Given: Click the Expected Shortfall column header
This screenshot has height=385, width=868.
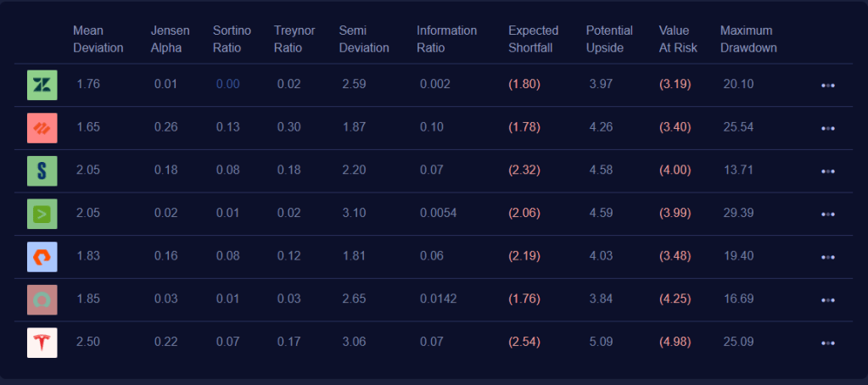Looking at the screenshot, I should [x=533, y=39].
